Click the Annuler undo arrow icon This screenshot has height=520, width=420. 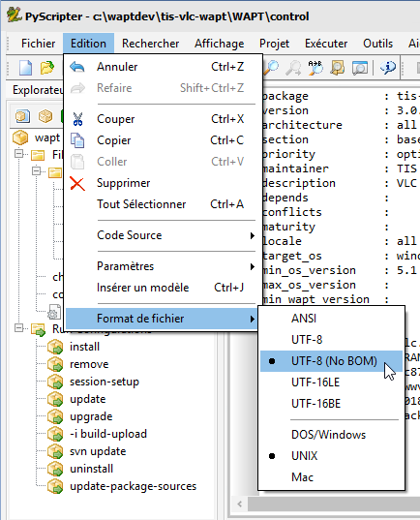point(77,67)
